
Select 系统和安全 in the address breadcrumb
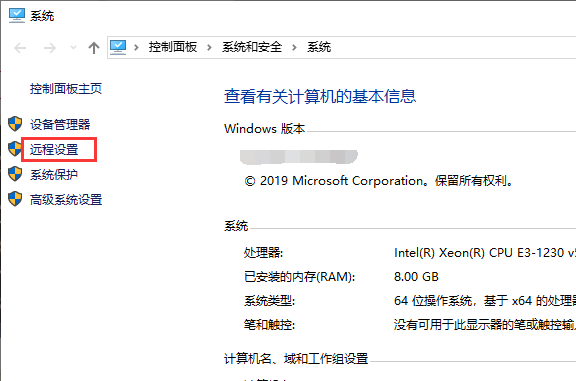tap(252, 47)
